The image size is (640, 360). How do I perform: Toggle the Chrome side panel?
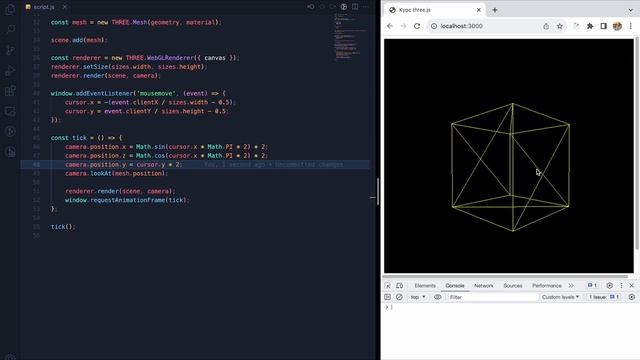click(x=603, y=26)
